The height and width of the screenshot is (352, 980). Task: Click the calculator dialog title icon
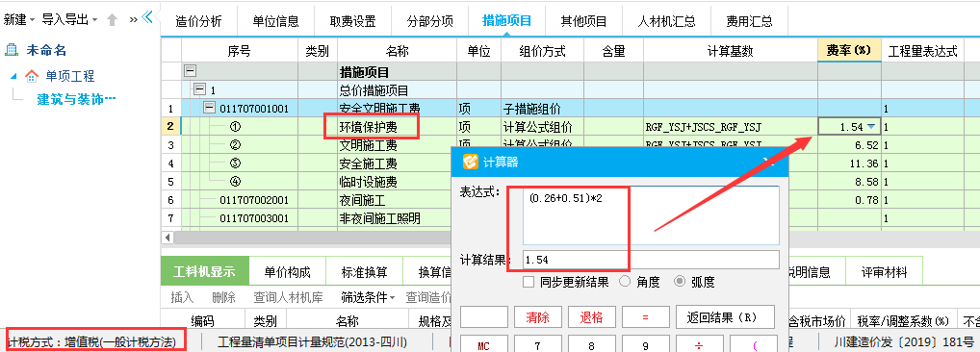pyautogui.click(x=470, y=163)
